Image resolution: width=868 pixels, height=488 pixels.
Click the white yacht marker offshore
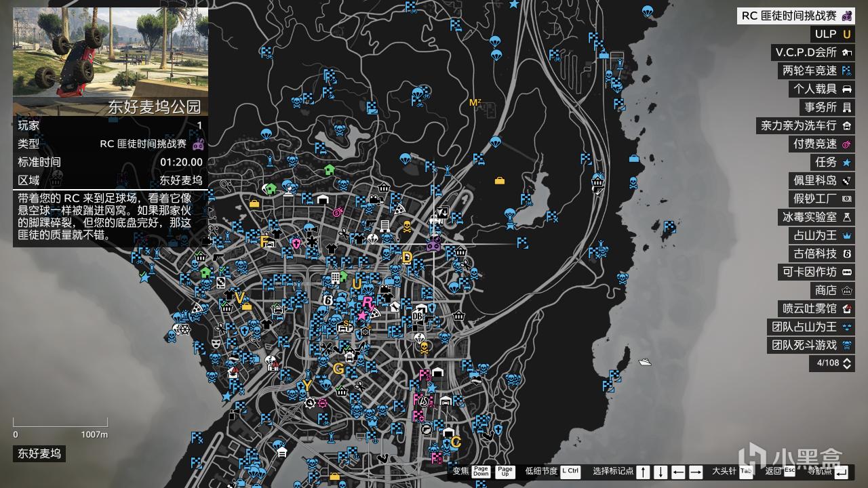click(645, 362)
